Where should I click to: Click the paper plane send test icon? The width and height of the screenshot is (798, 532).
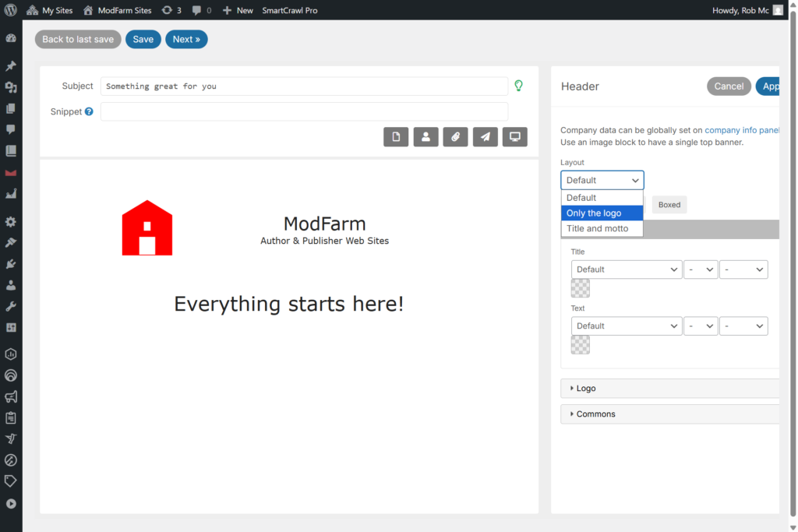pyautogui.click(x=485, y=137)
